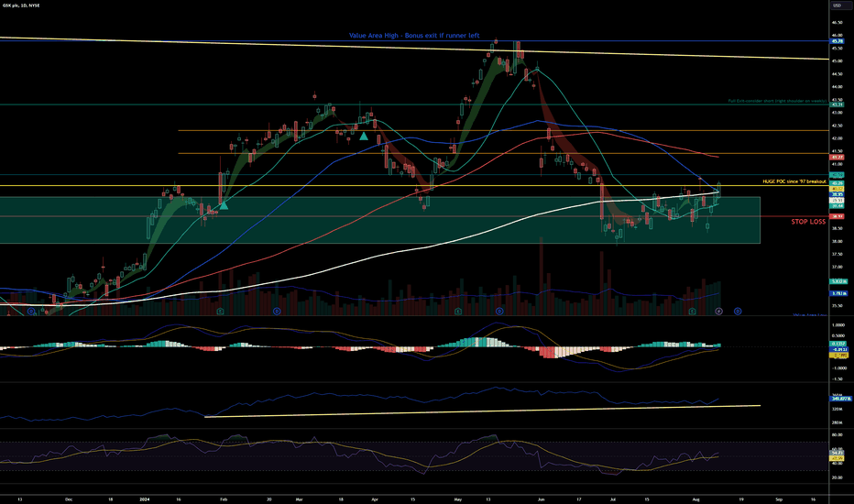This screenshot has height=504, width=854.
Task: Click the 44.00 price axis label
Action: pyautogui.click(x=837, y=87)
